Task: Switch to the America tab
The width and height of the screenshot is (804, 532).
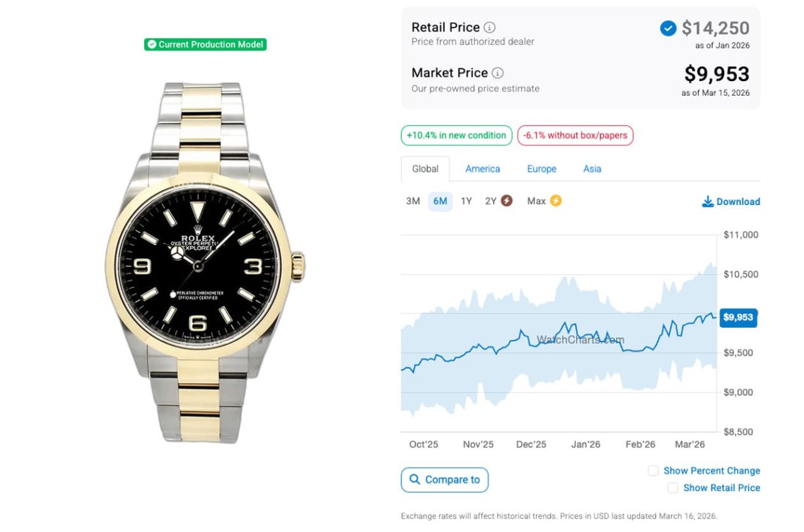Action: (x=482, y=169)
